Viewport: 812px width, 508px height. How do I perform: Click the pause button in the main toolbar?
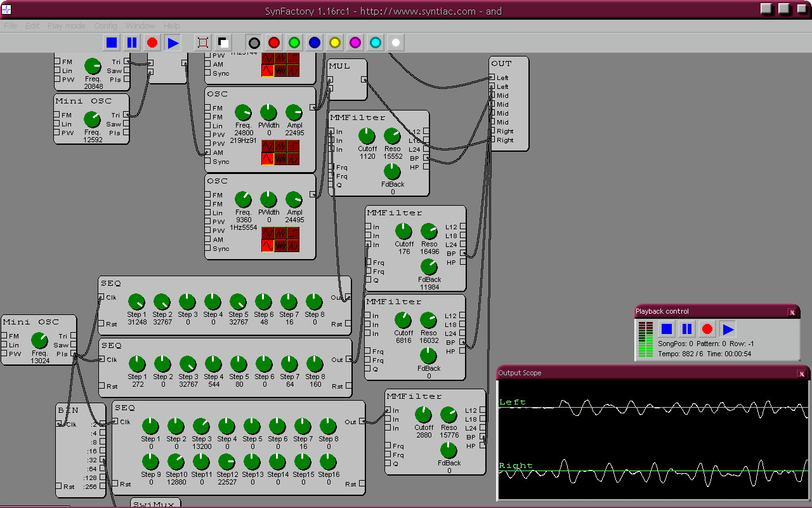[x=132, y=43]
